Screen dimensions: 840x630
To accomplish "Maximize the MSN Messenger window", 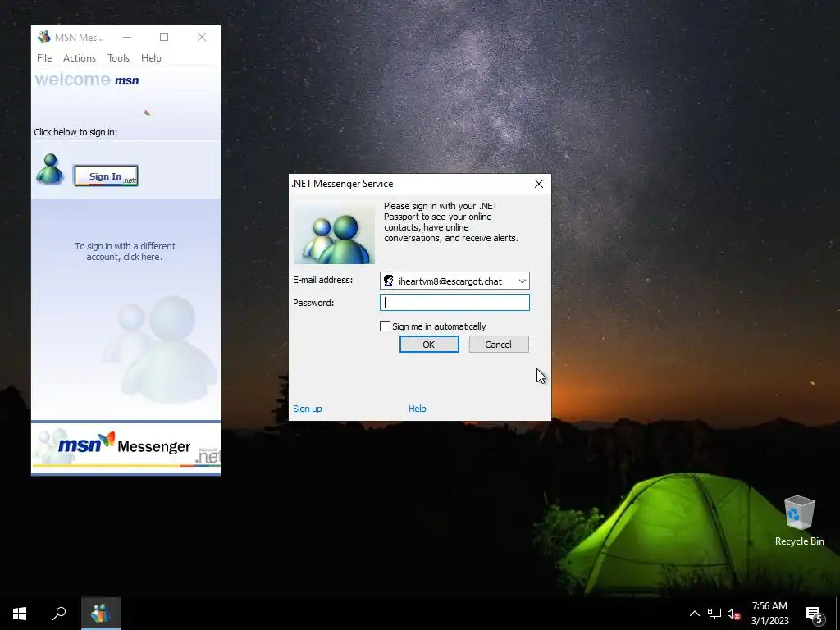I will (x=164, y=37).
